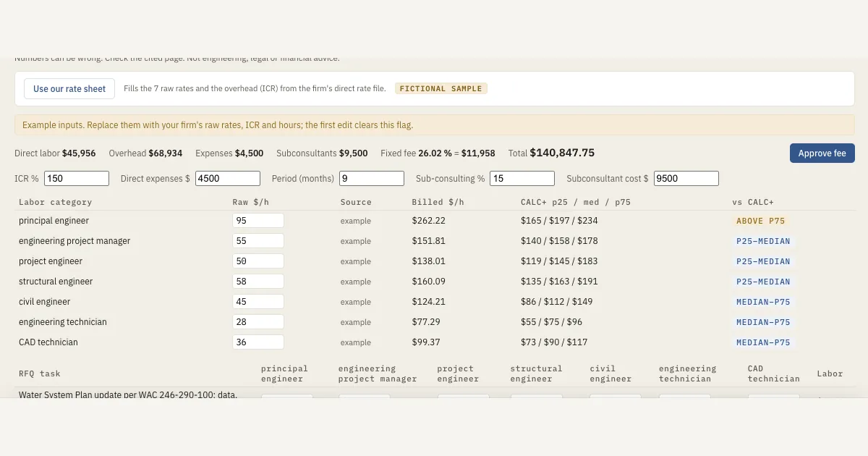
Task: Click the Raw $/h column header
Action: point(249,202)
